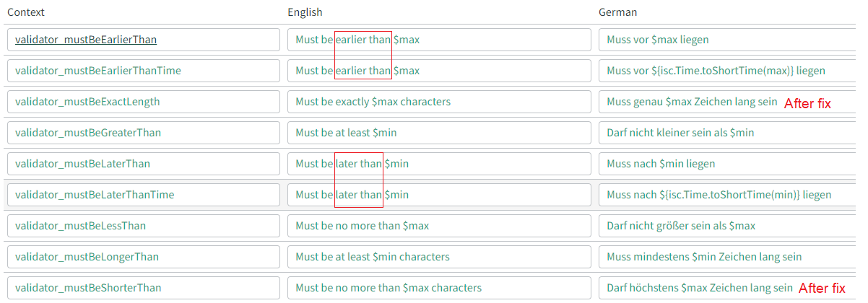Focus the validator_mustBeGreaterThan context field
This screenshot has height=303, width=868.
143,133
